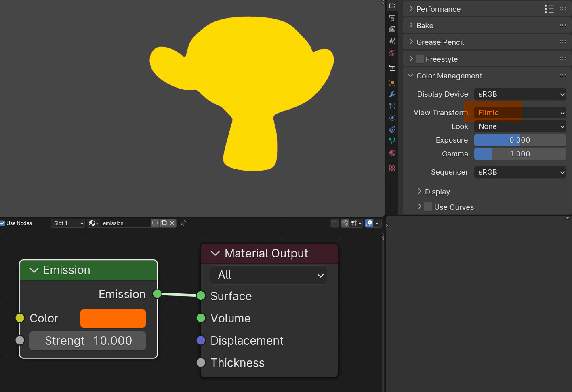Open the Texture properties checkerboard icon

[392, 168]
